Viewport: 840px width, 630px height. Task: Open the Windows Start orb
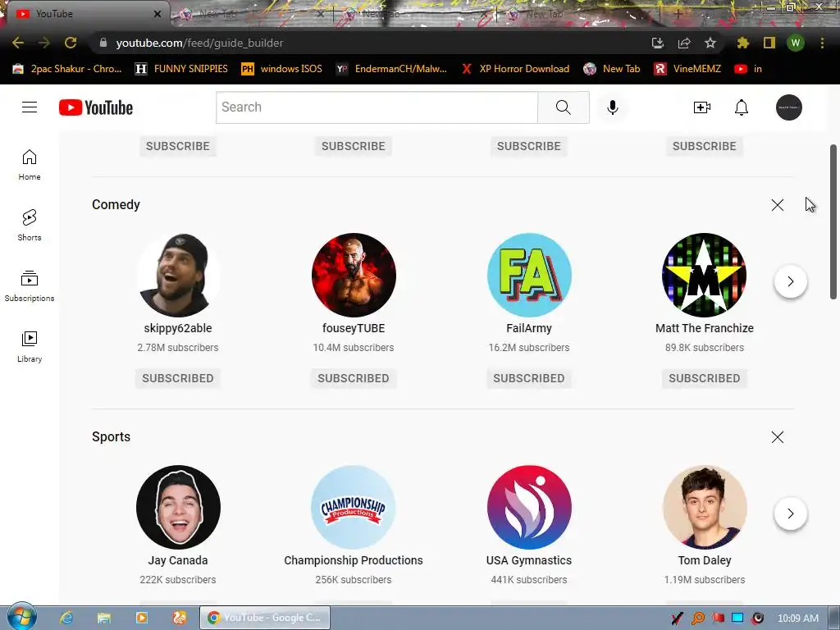tap(21, 617)
